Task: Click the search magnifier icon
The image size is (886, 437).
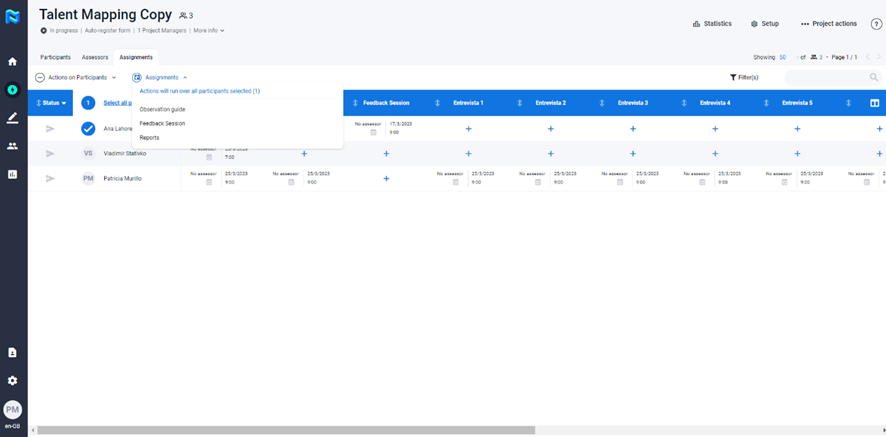Action: point(874,77)
